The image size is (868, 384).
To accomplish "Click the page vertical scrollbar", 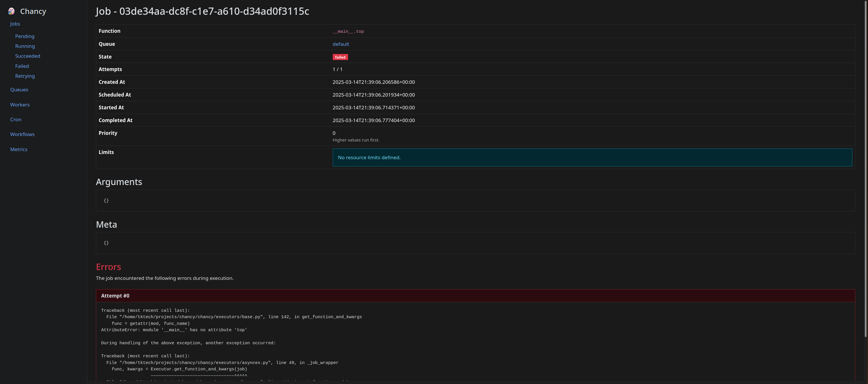I will pyautogui.click(x=866, y=169).
